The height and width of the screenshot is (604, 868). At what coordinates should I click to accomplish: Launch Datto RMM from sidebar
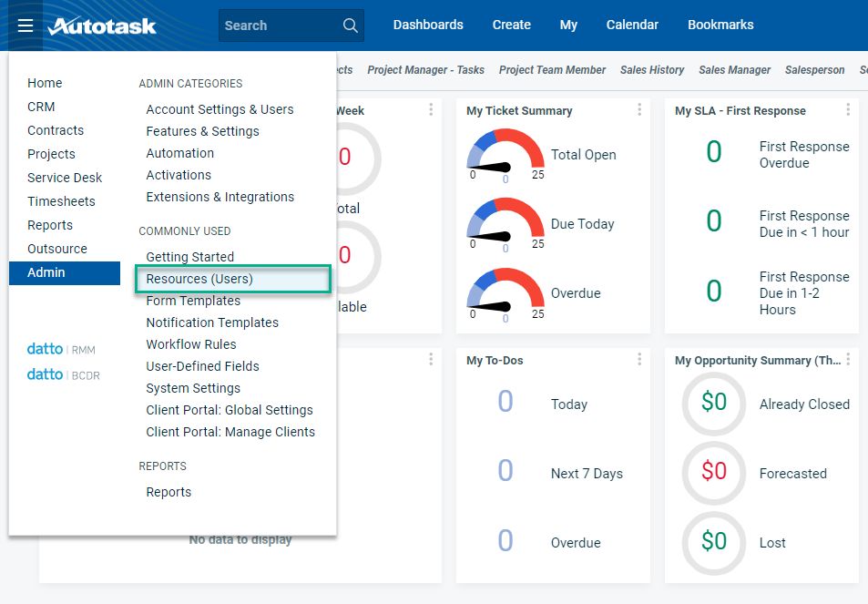coord(61,349)
